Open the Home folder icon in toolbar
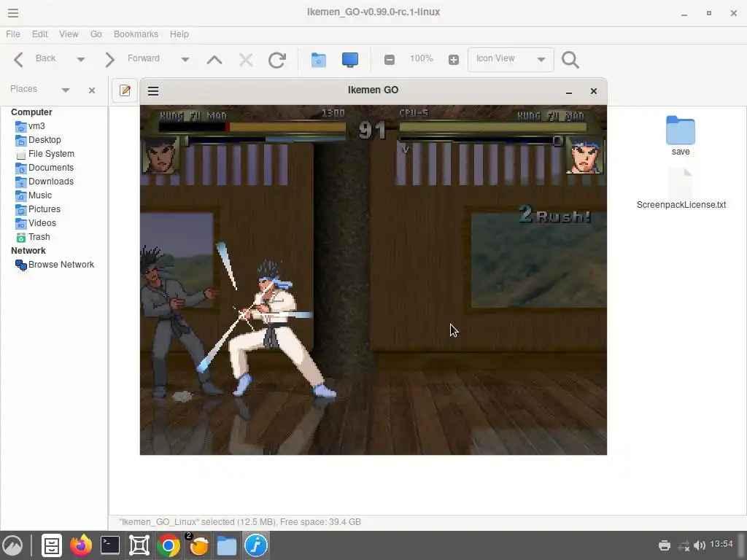Viewport: 747px width, 560px height. (318, 60)
